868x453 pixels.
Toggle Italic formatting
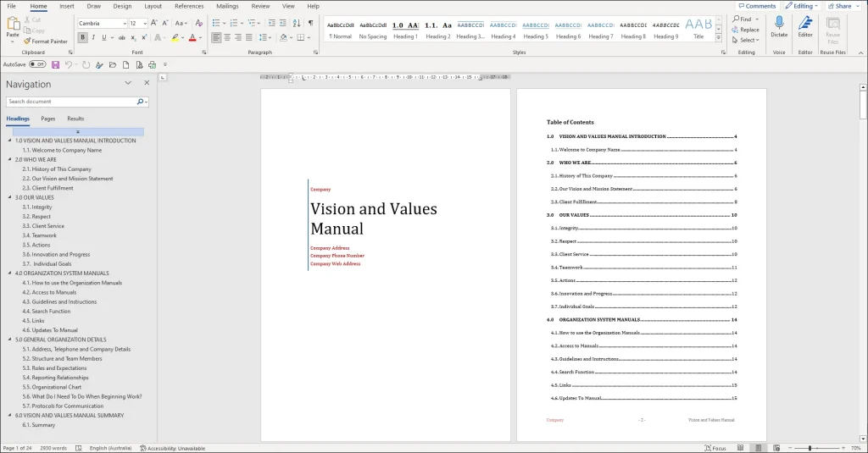click(93, 37)
